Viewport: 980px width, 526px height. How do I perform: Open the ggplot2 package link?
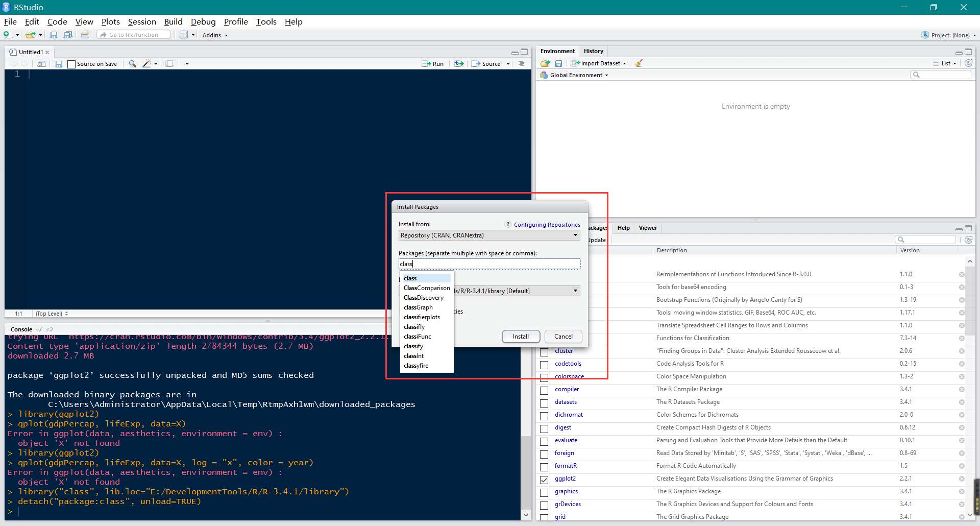[x=565, y=479]
